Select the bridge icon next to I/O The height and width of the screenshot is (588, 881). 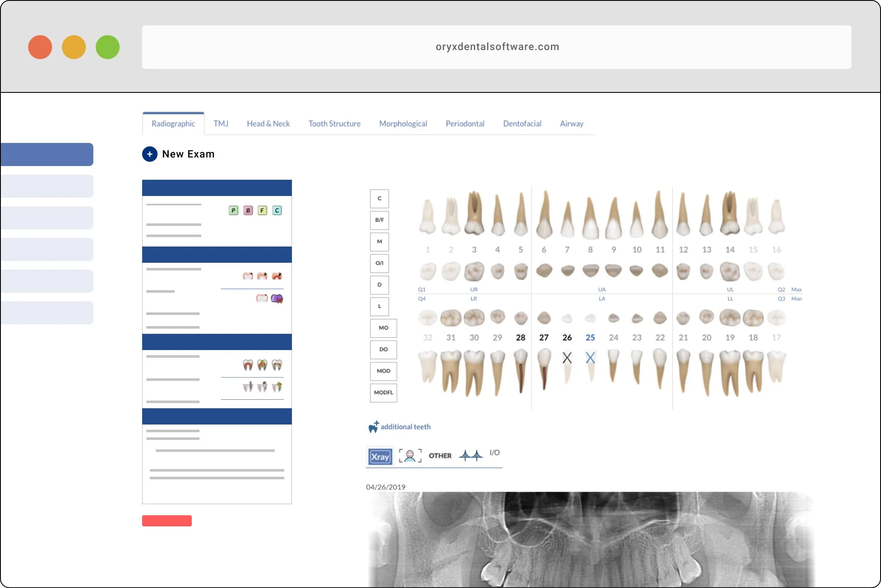471,455
